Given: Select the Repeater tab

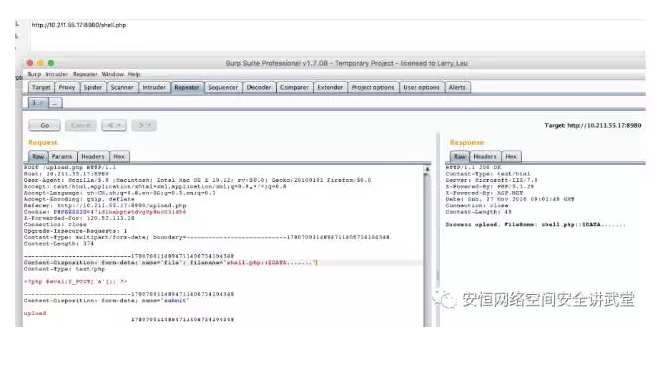Looking at the screenshot, I should point(187,87).
